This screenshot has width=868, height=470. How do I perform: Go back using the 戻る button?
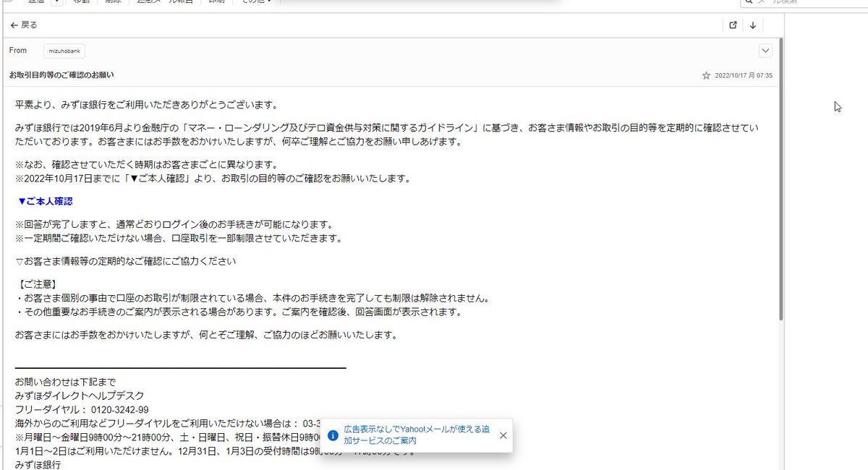[x=24, y=25]
